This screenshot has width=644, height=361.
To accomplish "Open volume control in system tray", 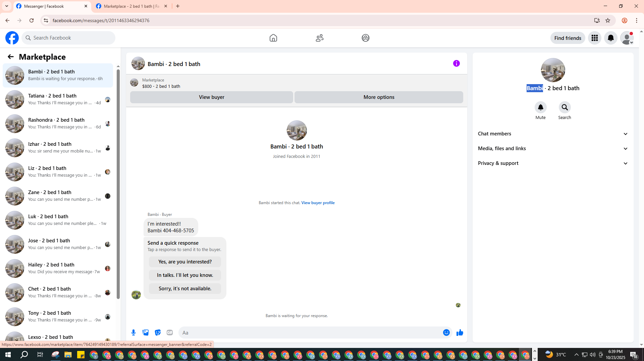I will 593,355.
